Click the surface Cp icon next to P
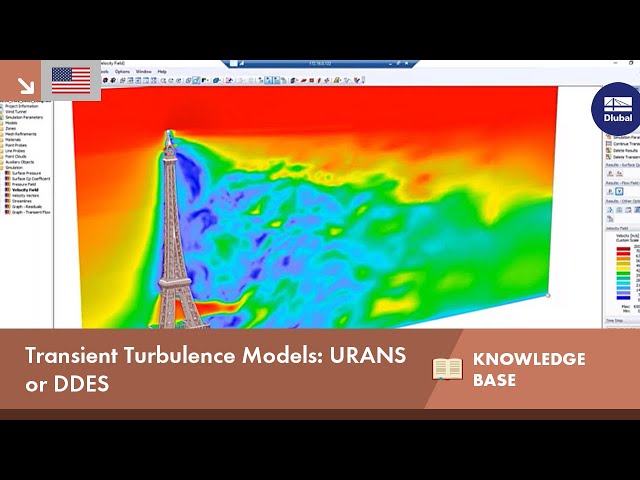Screen dimensions: 640x480 pos(619,173)
